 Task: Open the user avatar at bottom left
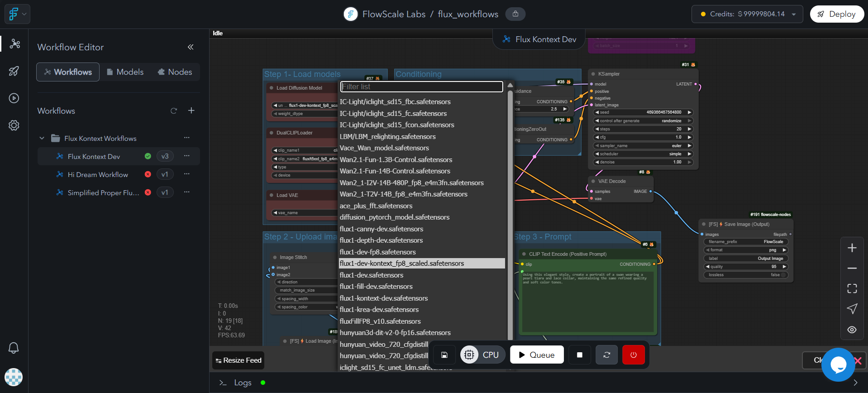click(x=14, y=377)
